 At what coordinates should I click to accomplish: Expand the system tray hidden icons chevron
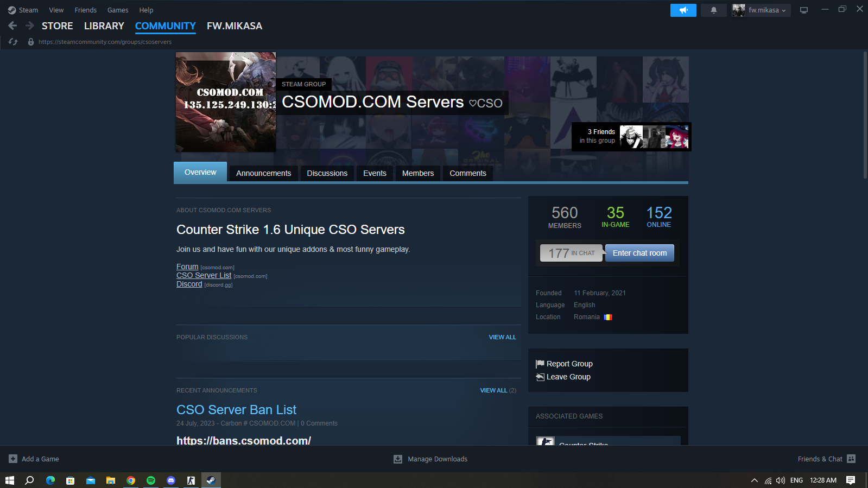pos(754,480)
